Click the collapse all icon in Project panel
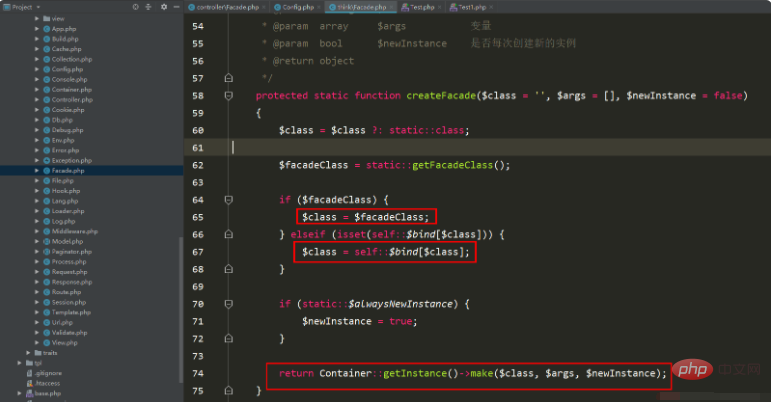The height and width of the screenshot is (402, 771). click(148, 7)
